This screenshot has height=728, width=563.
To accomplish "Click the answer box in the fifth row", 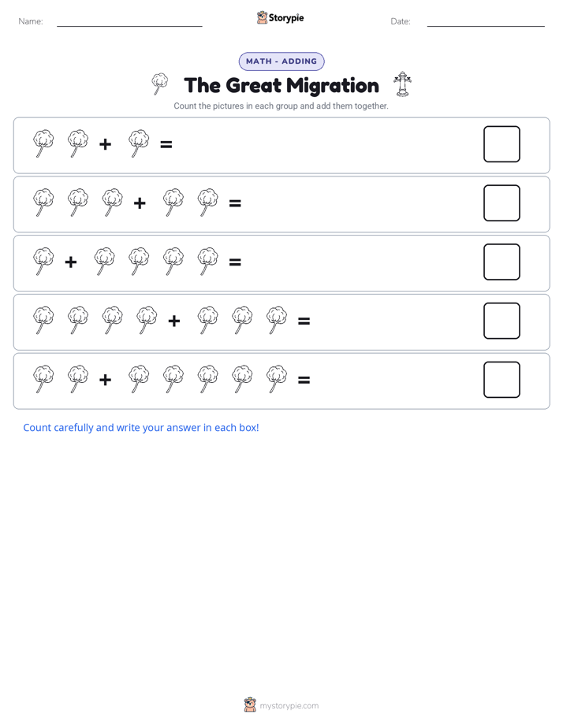I will [501, 380].
